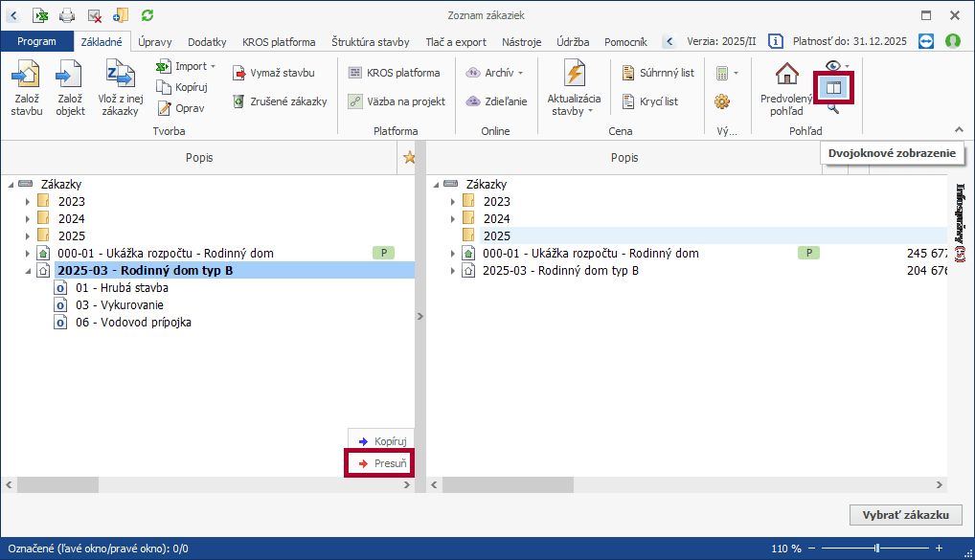This screenshot has height=560, width=975.
Task: Switch to the Štruktúra stavby tab
Action: click(x=370, y=42)
